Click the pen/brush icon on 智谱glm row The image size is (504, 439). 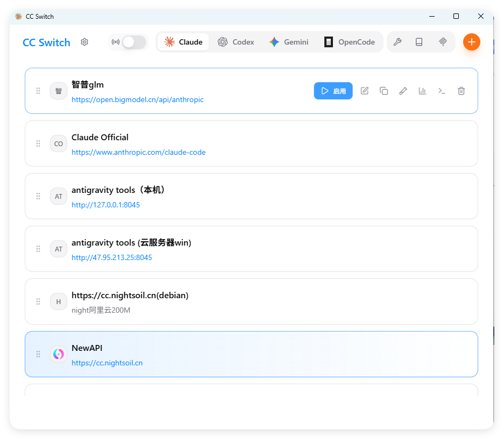pyautogui.click(x=403, y=91)
